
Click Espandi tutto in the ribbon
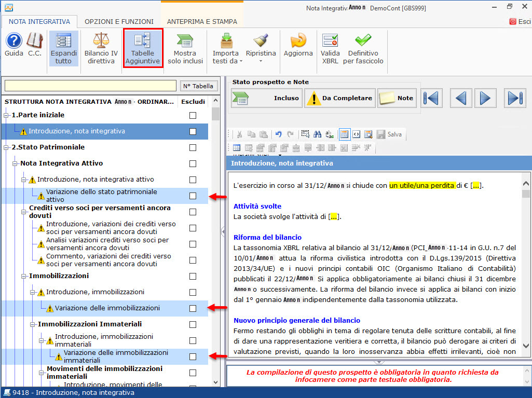pyautogui.click(x=64, y=48)
